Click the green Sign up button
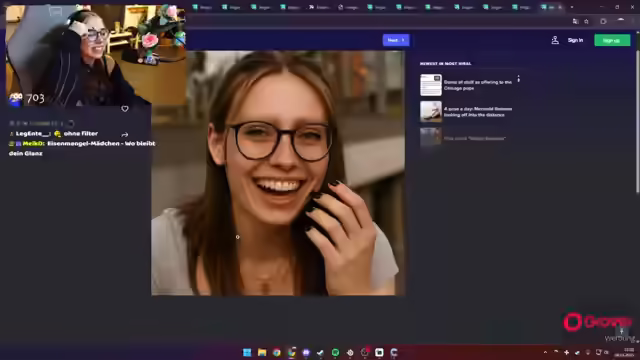 [x=612, y=40]
